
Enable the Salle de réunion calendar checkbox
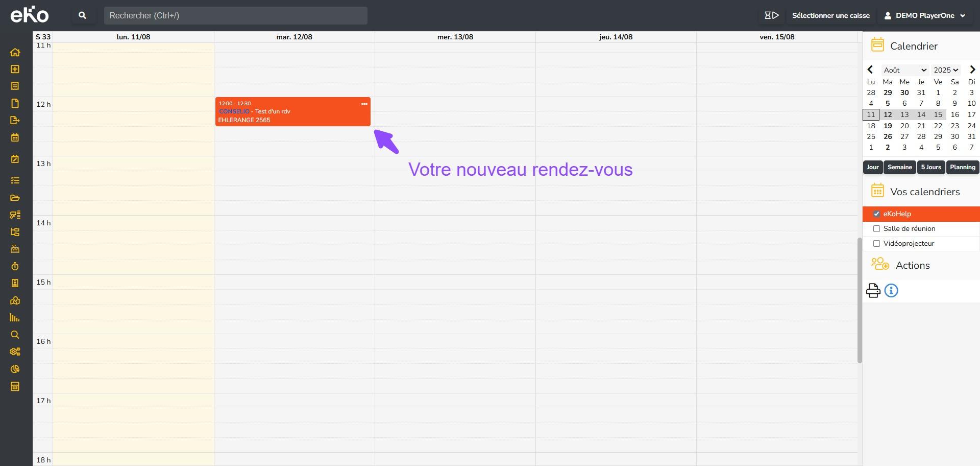coord(876,229)
